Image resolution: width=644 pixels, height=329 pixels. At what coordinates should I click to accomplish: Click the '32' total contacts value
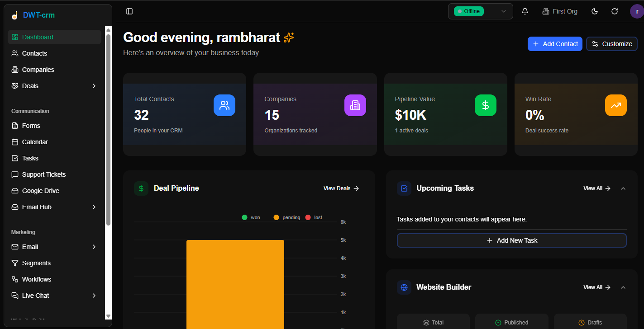(141, 115)
